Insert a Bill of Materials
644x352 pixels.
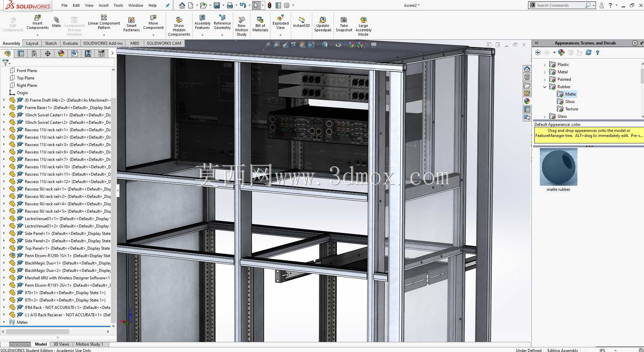pos(260,24)
